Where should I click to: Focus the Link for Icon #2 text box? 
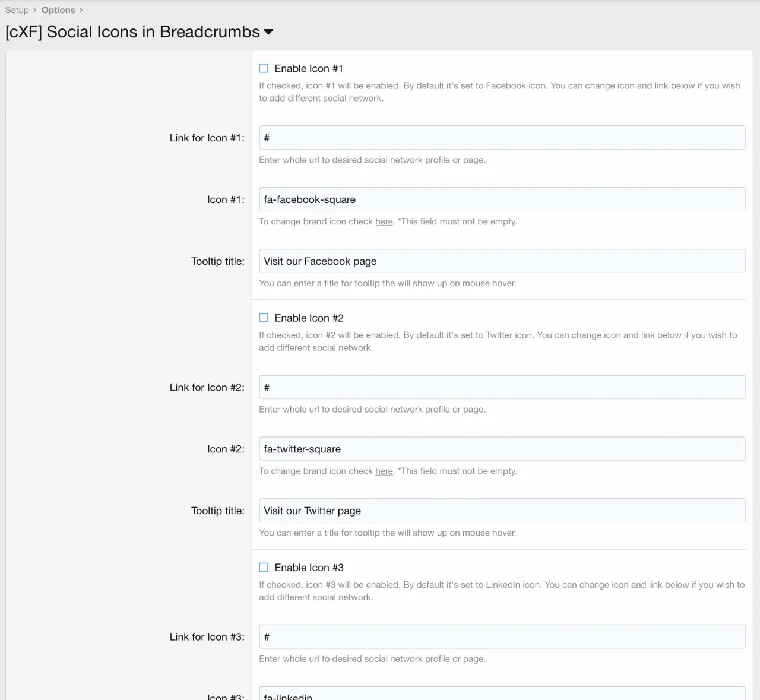tap(502, 387)
